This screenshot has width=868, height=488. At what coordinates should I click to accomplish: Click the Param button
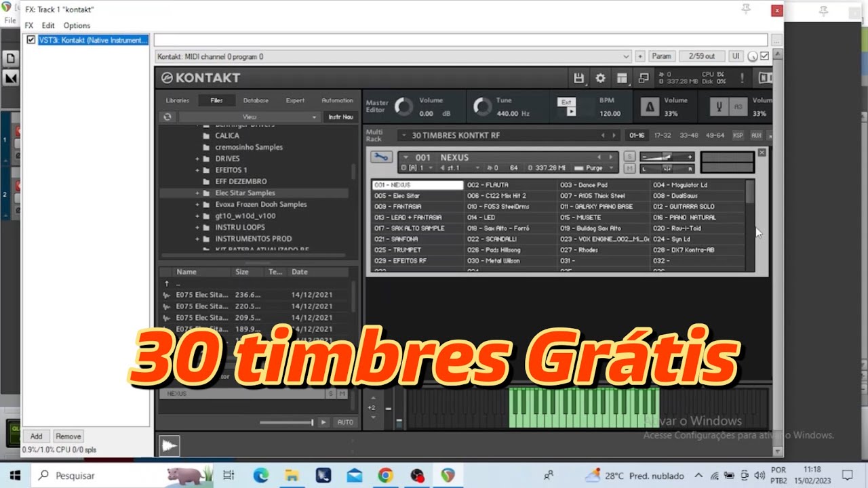662,56
